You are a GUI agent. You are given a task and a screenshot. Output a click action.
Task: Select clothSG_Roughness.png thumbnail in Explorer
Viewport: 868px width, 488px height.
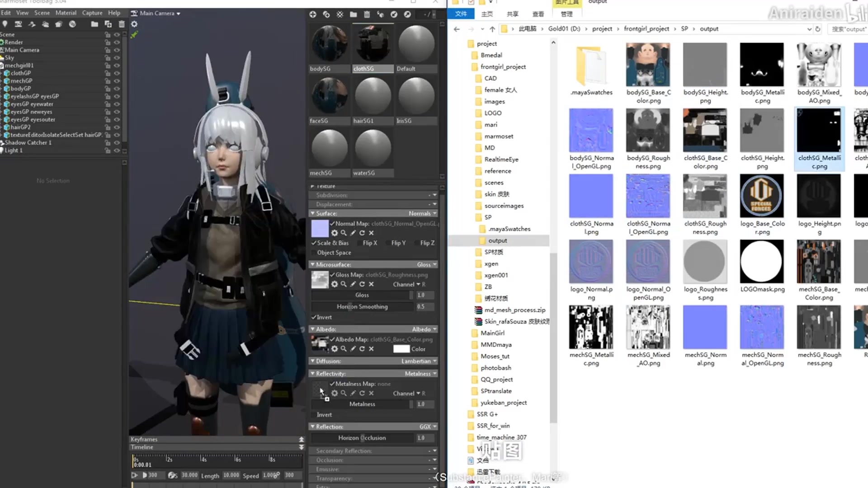coord(705,197)
